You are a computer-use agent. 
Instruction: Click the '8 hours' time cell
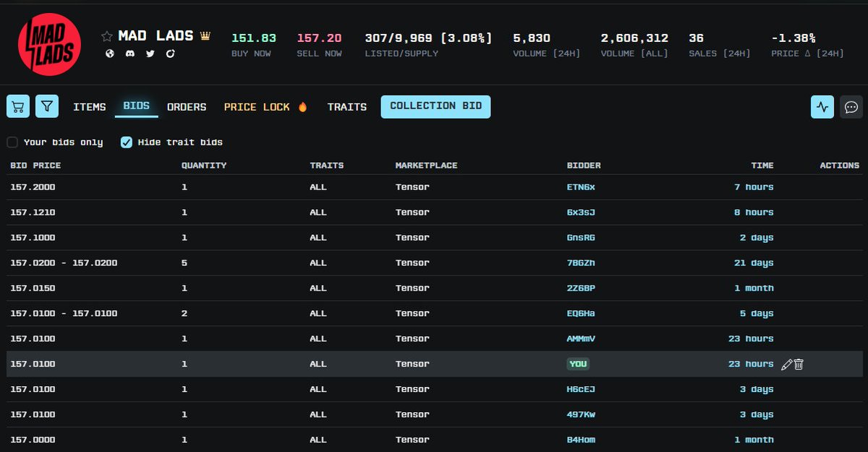point(754,213)
